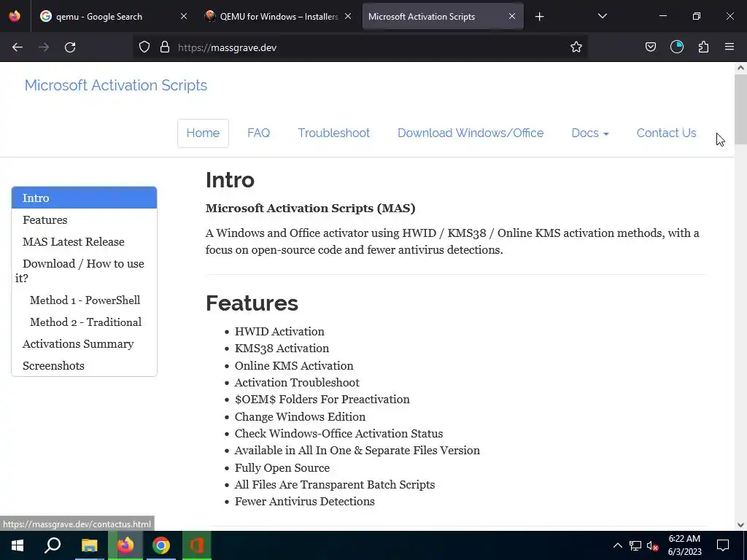Open the Firefox account circle icon
This screenshot has height=560, width=747.
[x=677, y=47]
